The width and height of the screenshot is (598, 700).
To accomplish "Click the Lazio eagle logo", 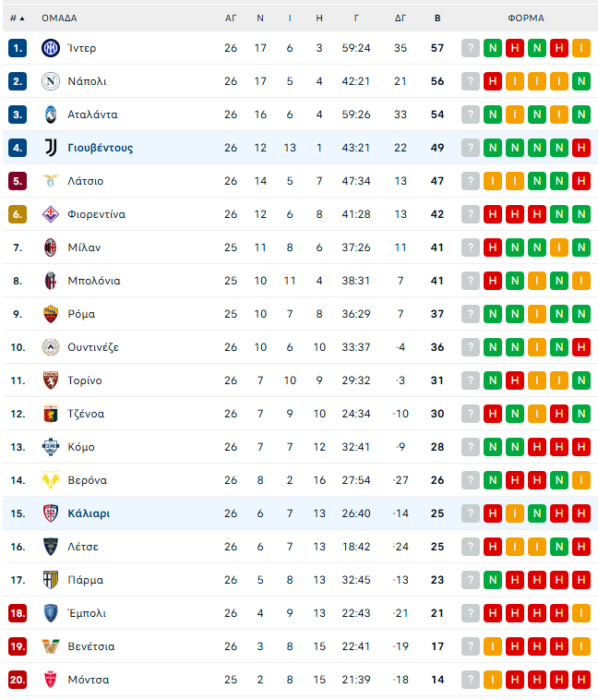I will click(50, 181).
